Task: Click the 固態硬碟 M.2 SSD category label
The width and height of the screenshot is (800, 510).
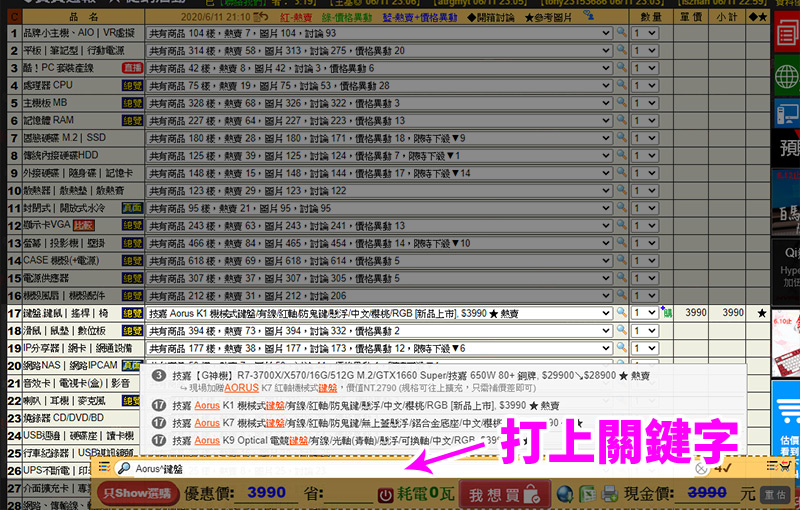Action: point(64,138)
